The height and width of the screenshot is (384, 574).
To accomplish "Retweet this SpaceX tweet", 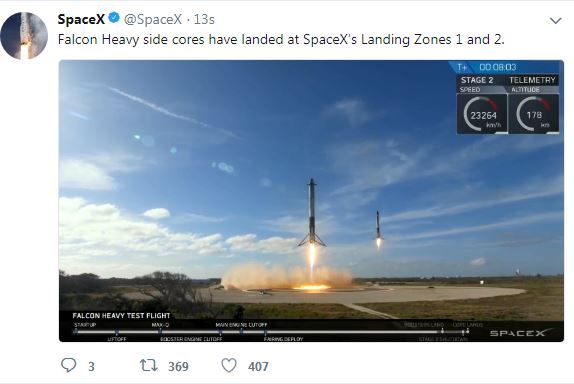I will (x=149, y=365).
